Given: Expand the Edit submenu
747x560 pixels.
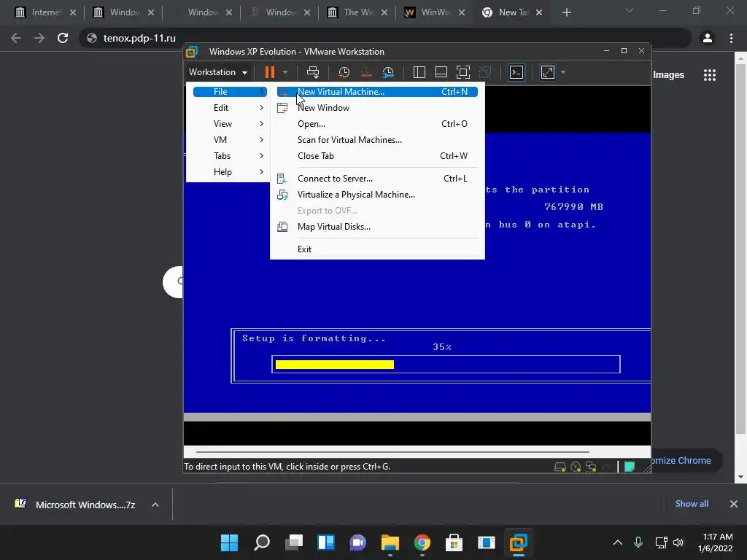Looking at the screenshot, I should tap(230, 108).
